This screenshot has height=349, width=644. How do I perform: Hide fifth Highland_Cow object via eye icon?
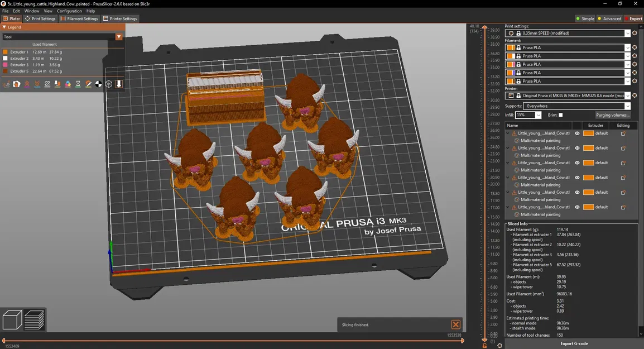(x=577, y=193)
